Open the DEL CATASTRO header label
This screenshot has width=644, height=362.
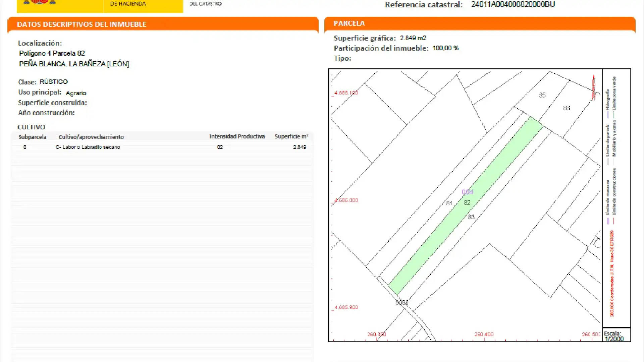point(206,4)
